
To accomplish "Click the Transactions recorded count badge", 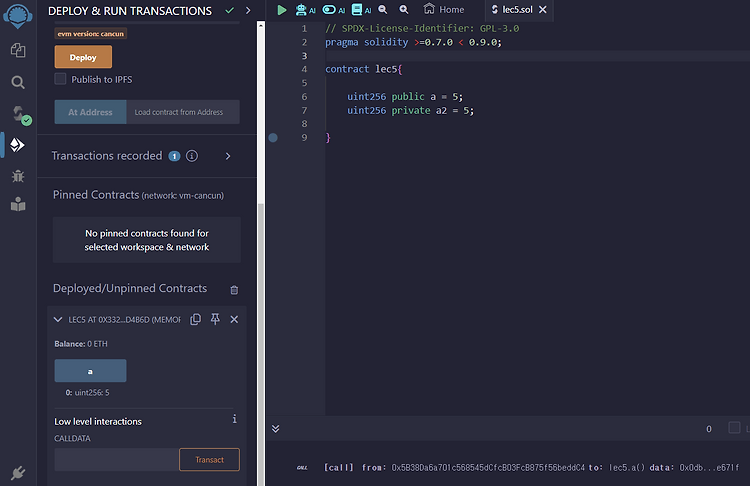I will (x=175, y=156).
